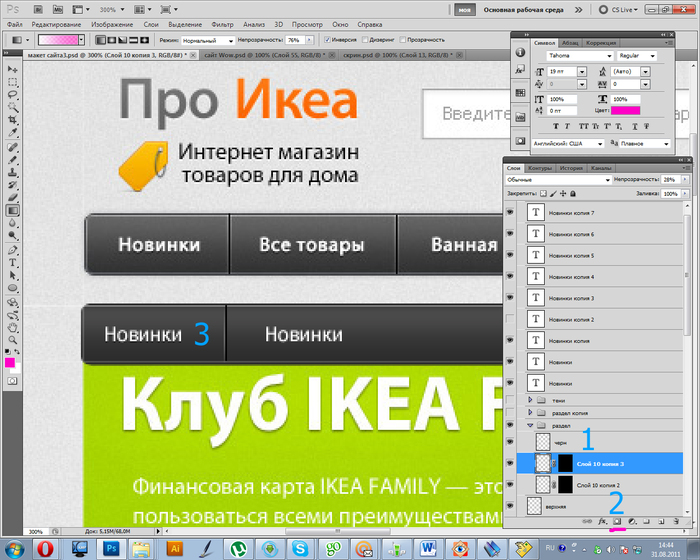Enable the Прозрачность checkbox
Screen dimensions: 700x560
click(402, 40)
